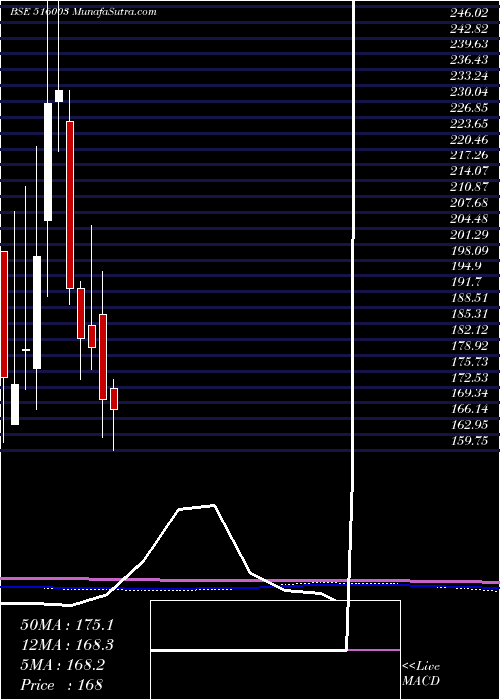500x700 pixels.
Task: Click the BSE 516008 MunafaSutra.com title text
Action: [83, 12]
